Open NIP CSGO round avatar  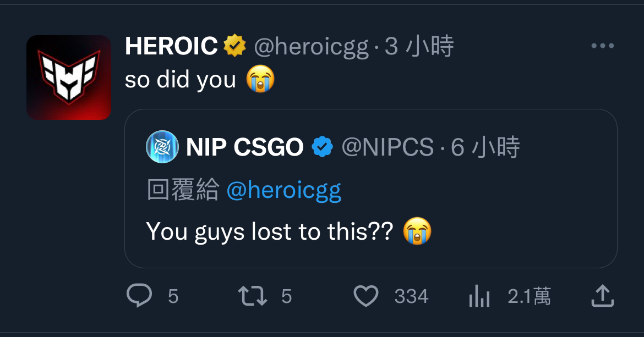click(162, 147)
